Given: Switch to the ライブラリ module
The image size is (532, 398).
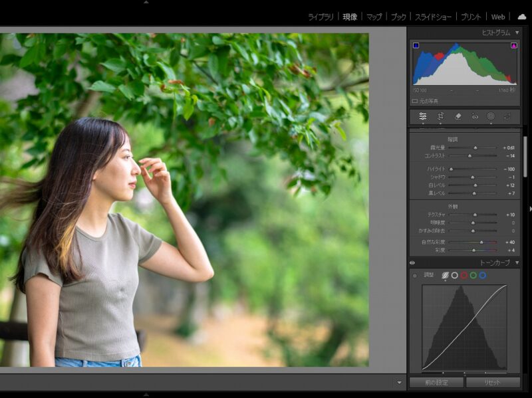Looking at the screenshot, I should click(321, 17).
